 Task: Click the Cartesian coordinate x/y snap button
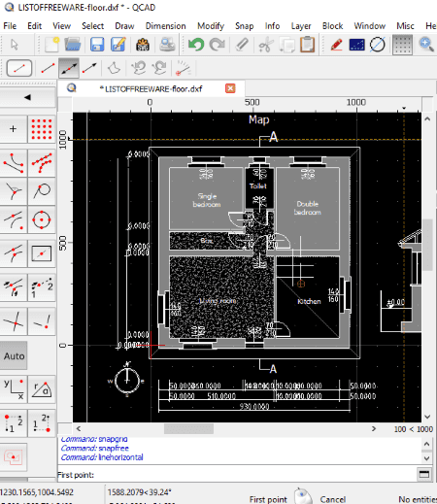point(13,389)
